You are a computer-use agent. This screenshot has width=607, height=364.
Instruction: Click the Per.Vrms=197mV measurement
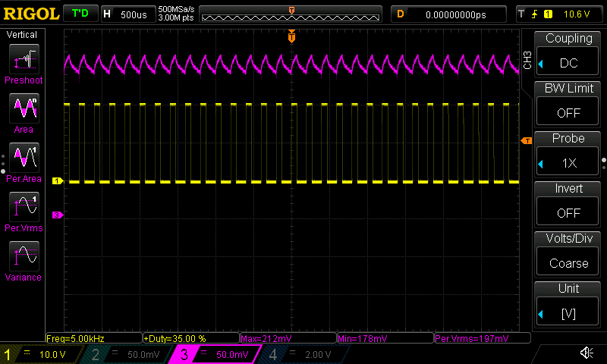483,338
